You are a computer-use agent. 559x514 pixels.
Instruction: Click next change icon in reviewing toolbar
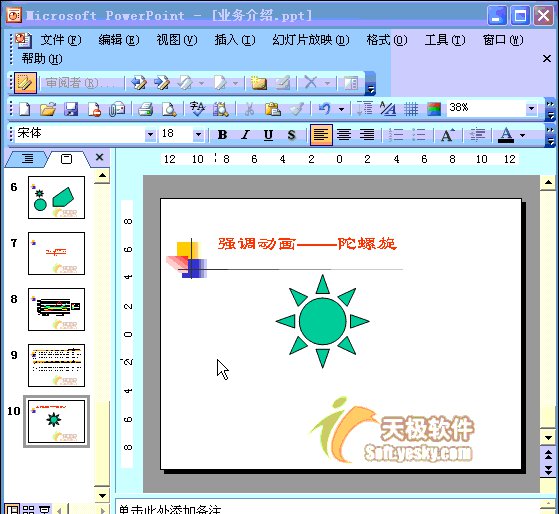click(x=162, y=83)
